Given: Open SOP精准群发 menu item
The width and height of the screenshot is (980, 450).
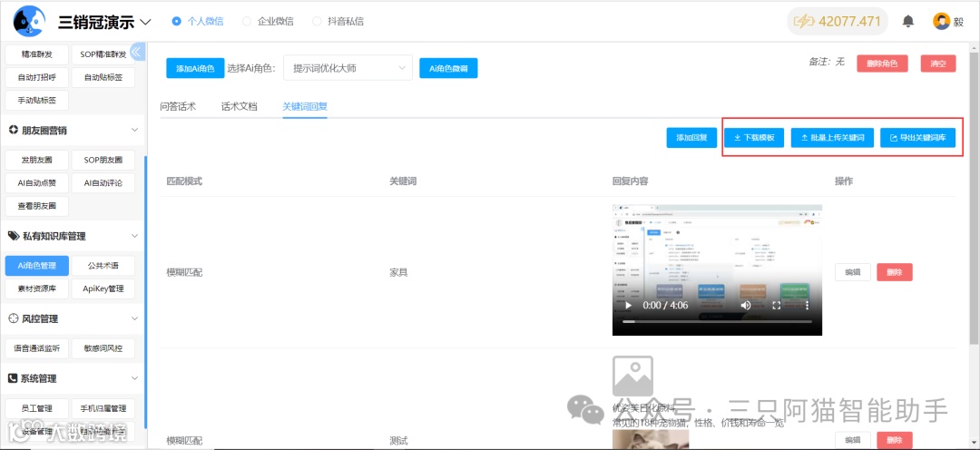Looking at the screenshot, I should pyautogui.click(x=103, y=54).
